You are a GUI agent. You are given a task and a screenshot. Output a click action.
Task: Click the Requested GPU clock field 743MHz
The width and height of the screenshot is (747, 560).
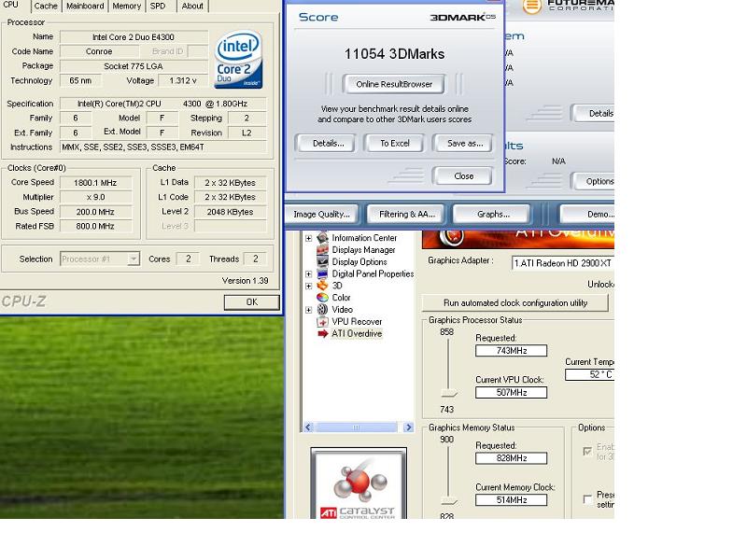click(x=511, y=351)
